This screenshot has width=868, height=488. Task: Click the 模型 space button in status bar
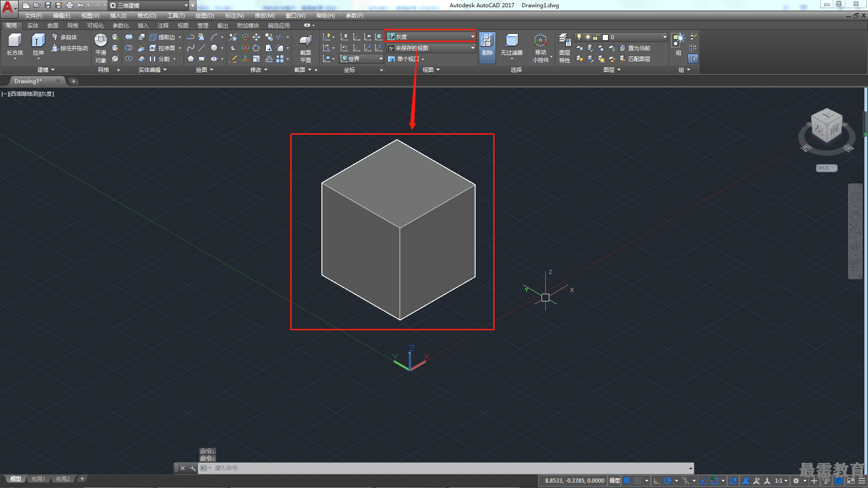point(614,481)
